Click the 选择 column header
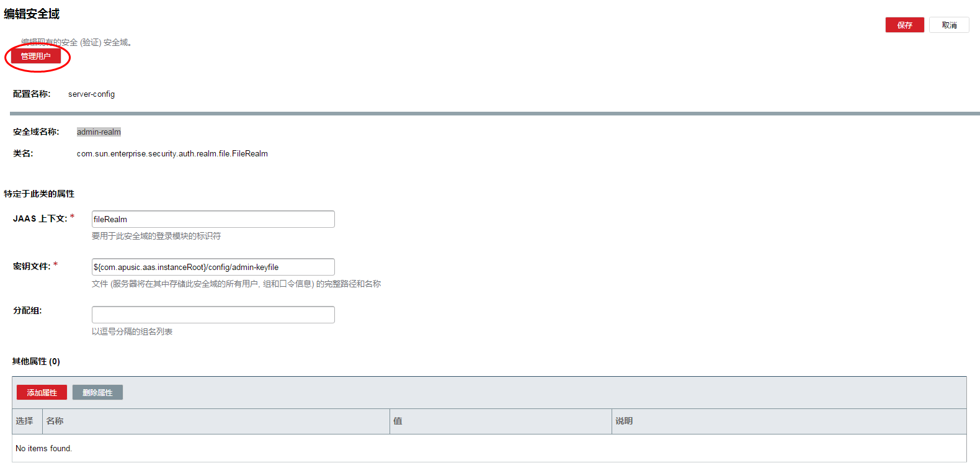980x468 pixels. 25,421
